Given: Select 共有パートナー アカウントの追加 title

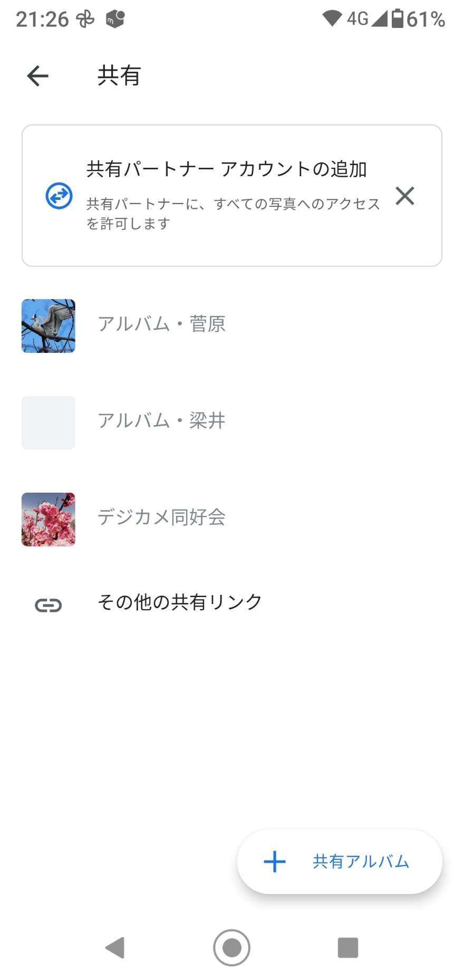Looking at the screenshot, I should coord(226,169).
